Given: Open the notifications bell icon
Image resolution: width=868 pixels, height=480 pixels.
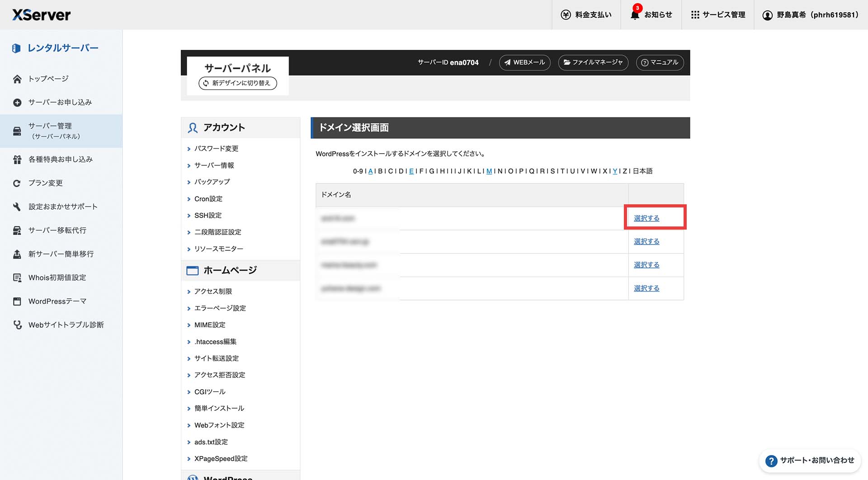Looking at the screenshot, I should 635,15.
